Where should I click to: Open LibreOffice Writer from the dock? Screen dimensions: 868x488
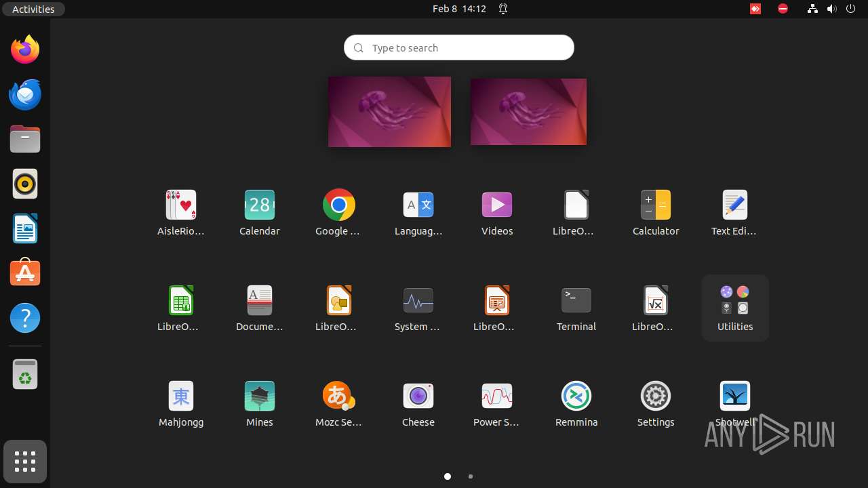[25, 228]
